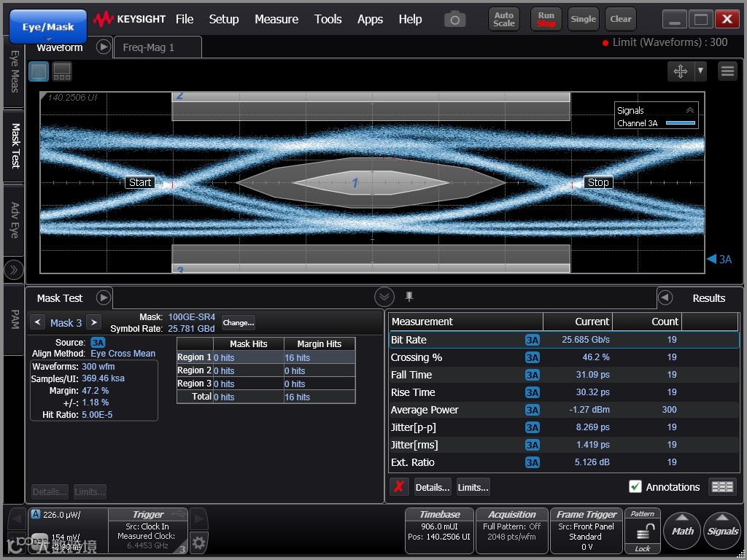747x560 pixels.
Task: Collapse the bottom panel with the double chevron
Action: [384, 297]
